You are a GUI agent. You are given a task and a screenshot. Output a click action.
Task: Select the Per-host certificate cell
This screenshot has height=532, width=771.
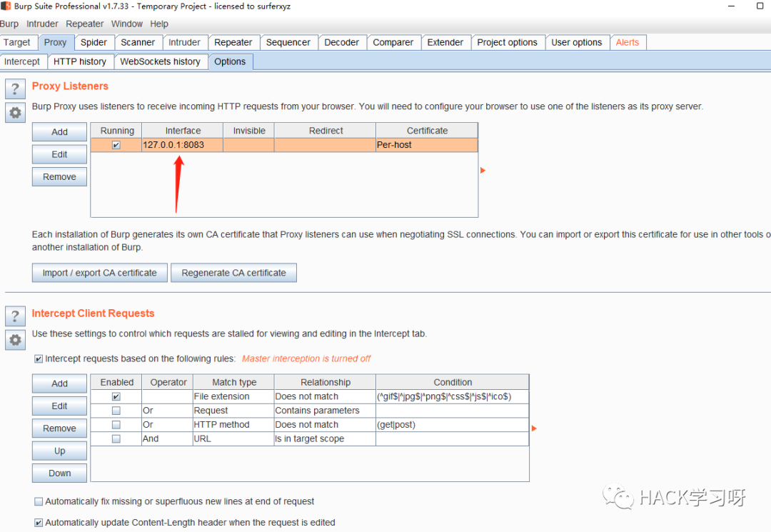(427, 145)
